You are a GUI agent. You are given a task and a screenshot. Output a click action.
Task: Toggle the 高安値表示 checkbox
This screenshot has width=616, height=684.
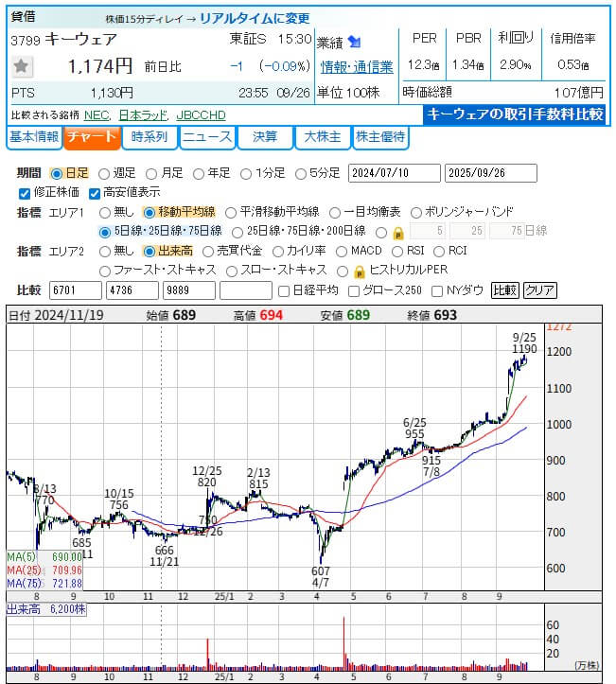tap(95, 193)
